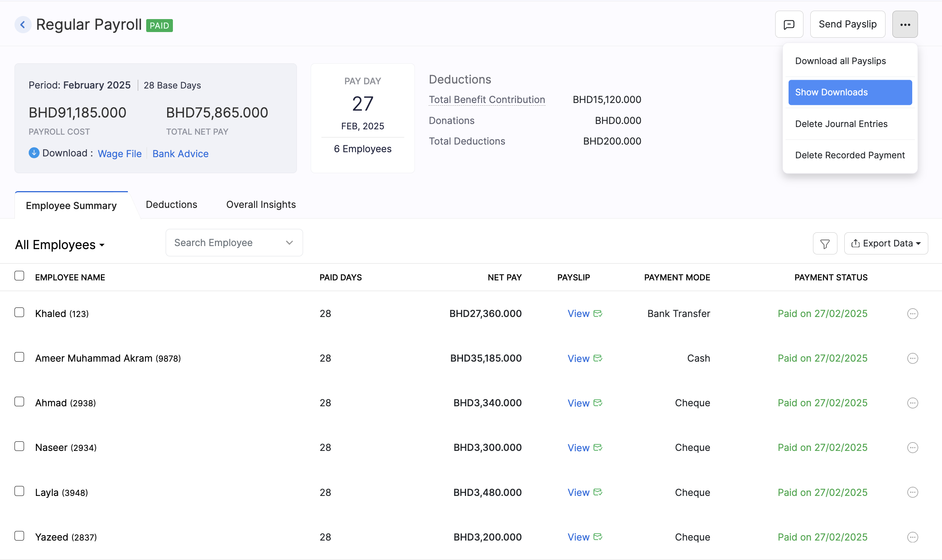Open Khaled's payslip envelope icon
The width and height of the screenshot is (942, 560).
pyautogui.click(x=597, y=313)
